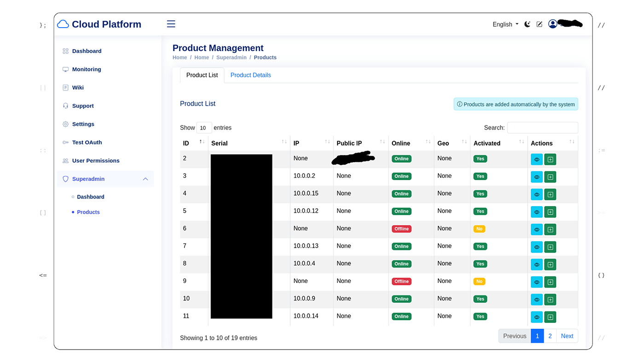Viewport: 644px width, 362px height.
Task: Click the Next pagination button
Action: tap(567, 336)
